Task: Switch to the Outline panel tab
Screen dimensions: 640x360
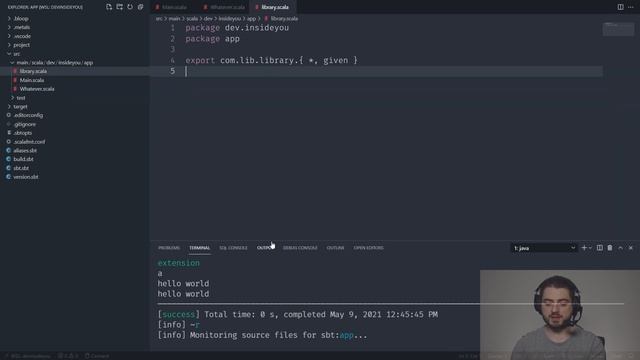Action: coord(335,248)
